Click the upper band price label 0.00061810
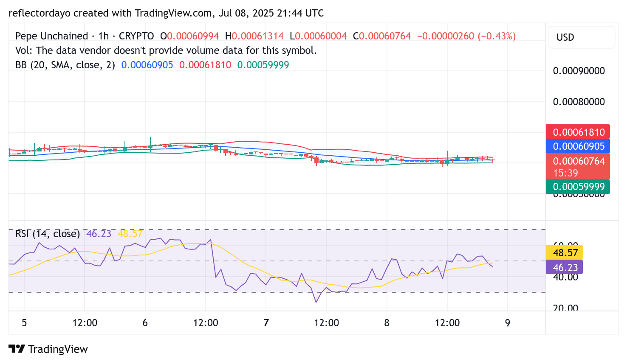Image resolution: width=627 pixels, height=364 pixels. [x=579, y=132]
